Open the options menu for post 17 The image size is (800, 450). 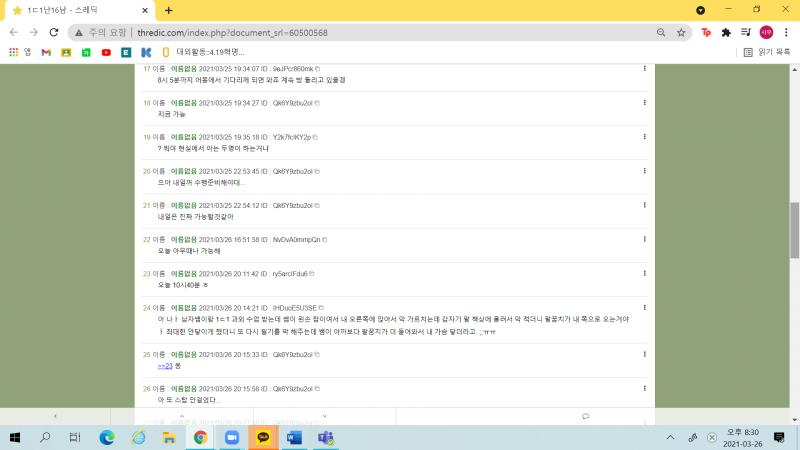coord(644,68)
